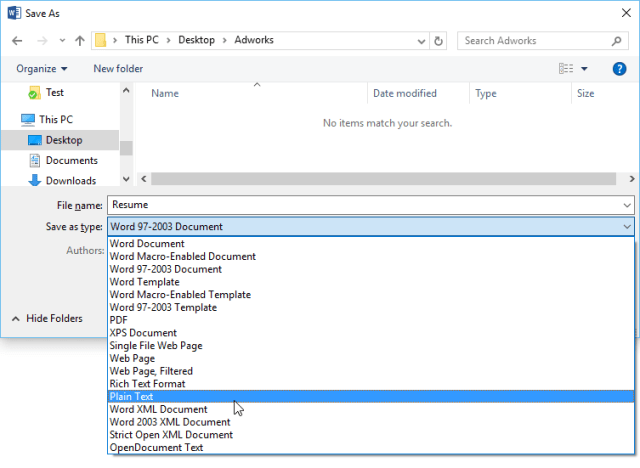The image size is (640, 468).
Task: Click the New folder button
Action: [x=117, y=68]
